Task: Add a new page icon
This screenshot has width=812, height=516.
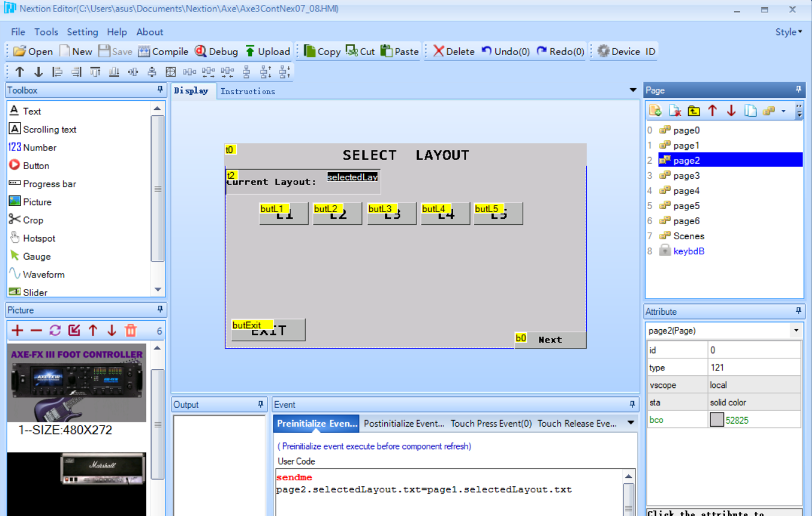Action: [656, 111]
